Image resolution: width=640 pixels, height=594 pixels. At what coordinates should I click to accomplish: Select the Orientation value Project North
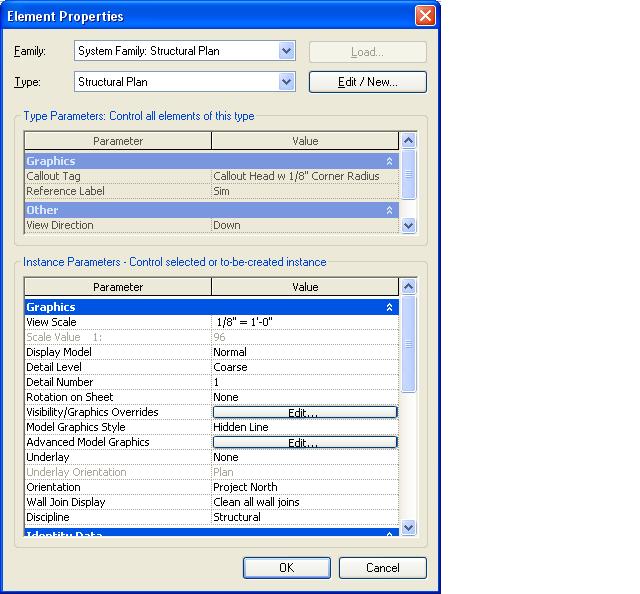pyautogui.click(x=305, y=487)
